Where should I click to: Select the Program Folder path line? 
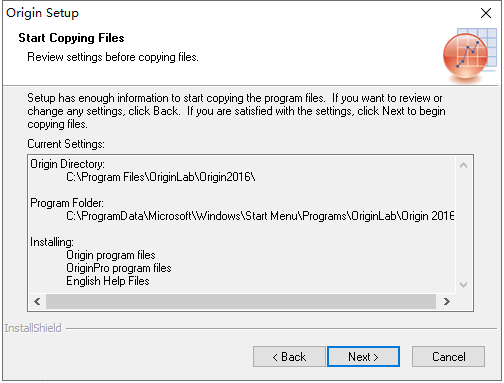[260, 216]
